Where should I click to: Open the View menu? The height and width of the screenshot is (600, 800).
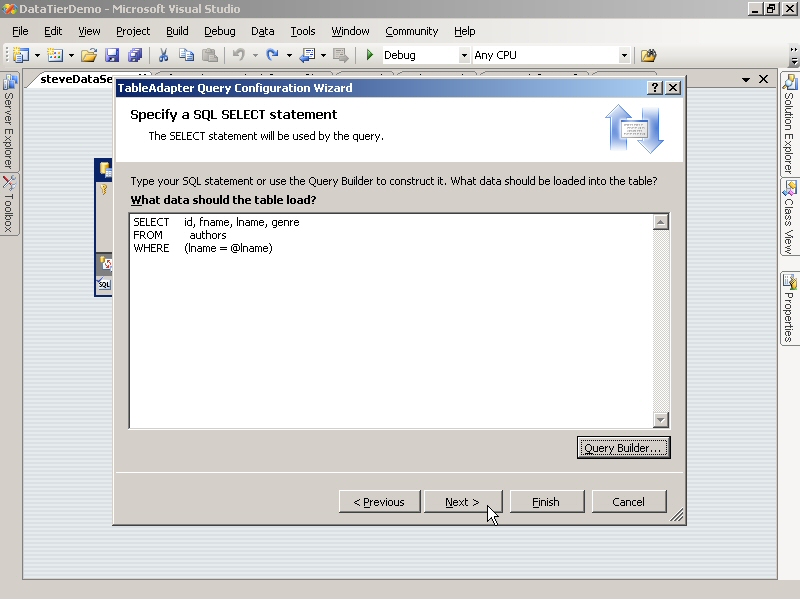click(89, 31)
